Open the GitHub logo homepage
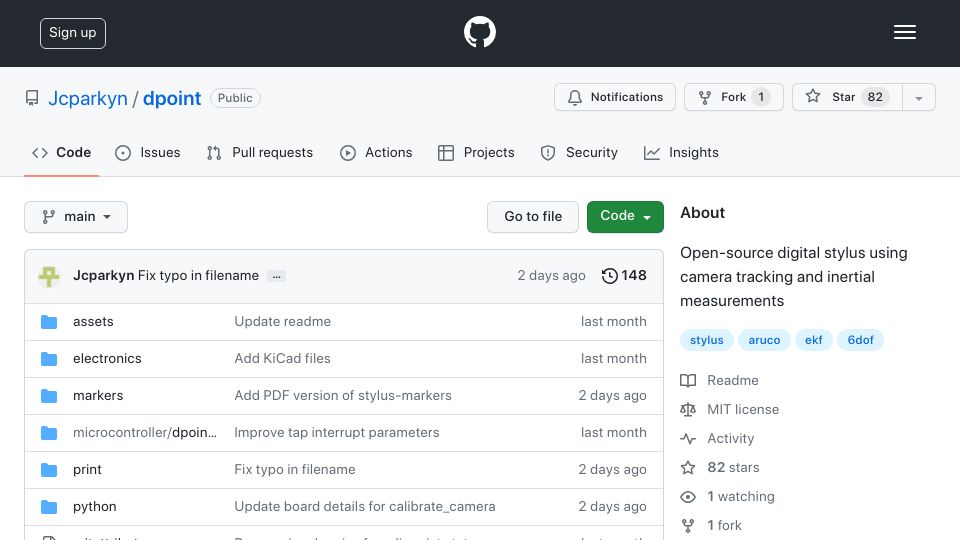 click(479, 32)
